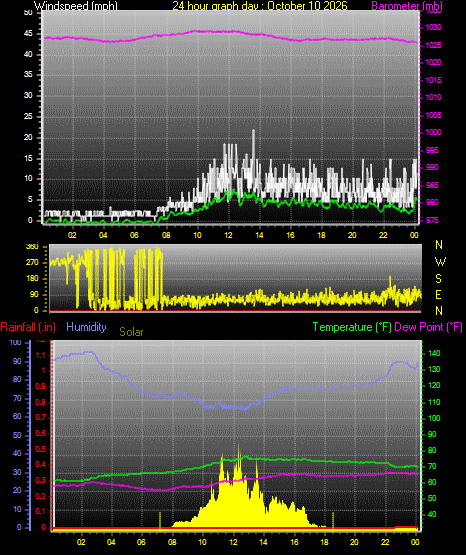
Task: Select the Dew Point (°F) legend label
Action: click(x=428, y=327)
